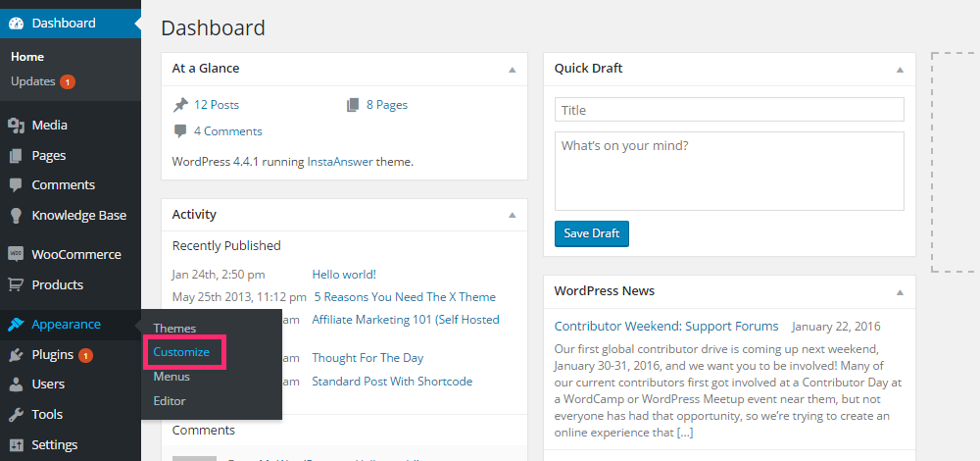This screenshot has width=980, height=461.
Task: Select Customize in Appearance submenu
Action: point(181,352)
